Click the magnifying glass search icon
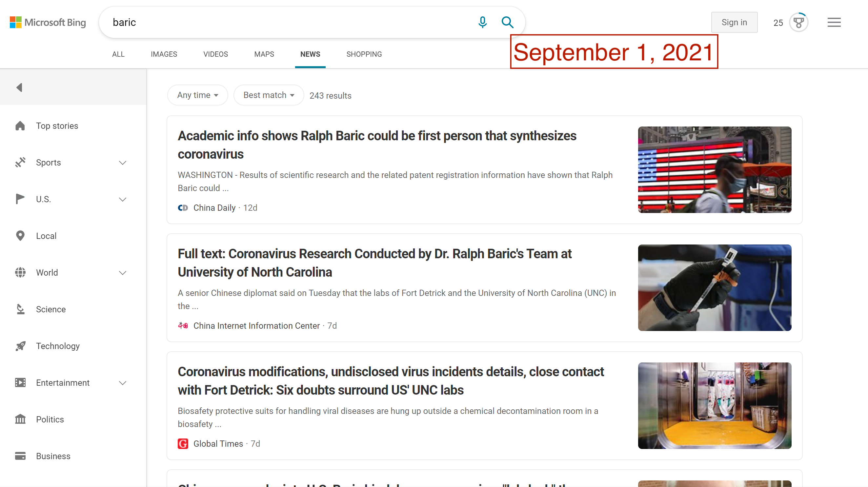The height and width of the screenshot is (487, 868). click(x=507, y=22)
